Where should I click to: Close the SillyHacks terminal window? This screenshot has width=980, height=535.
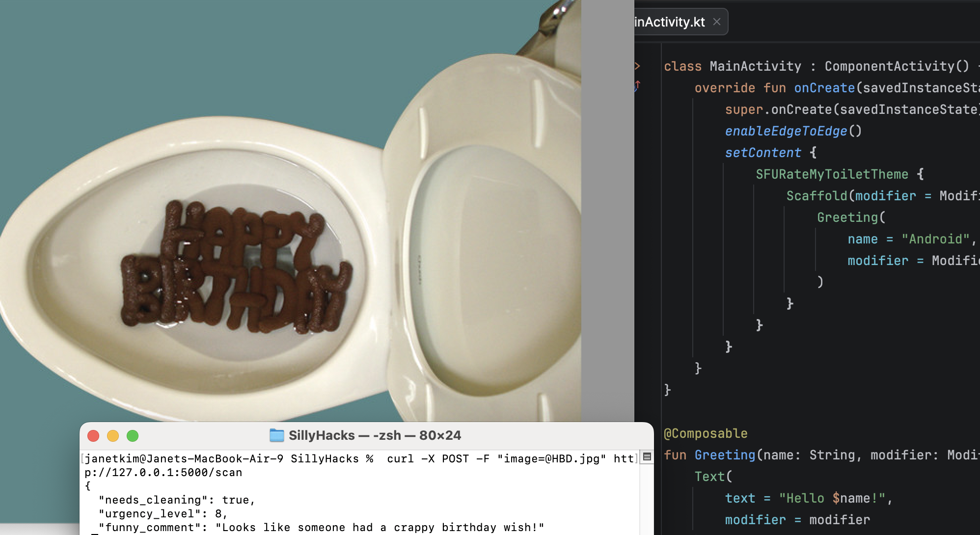pyautogui.click(x=93, y=436)
